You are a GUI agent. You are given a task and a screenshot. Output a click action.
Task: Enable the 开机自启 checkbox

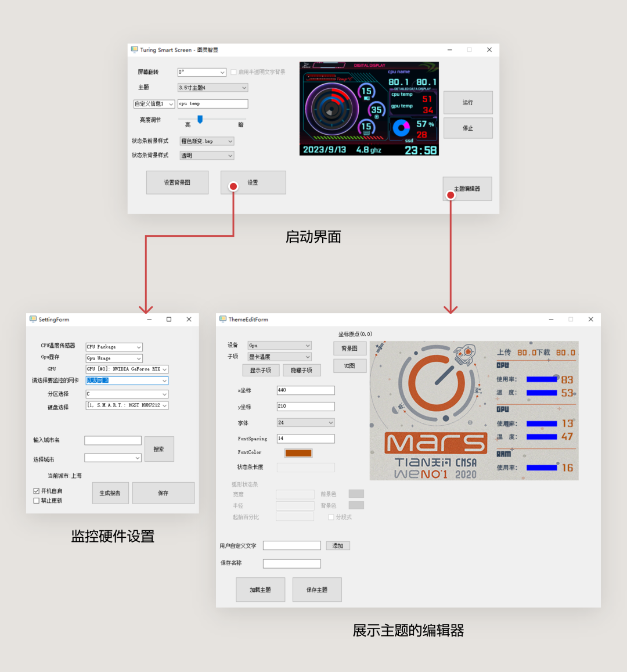tap(37, 491)
